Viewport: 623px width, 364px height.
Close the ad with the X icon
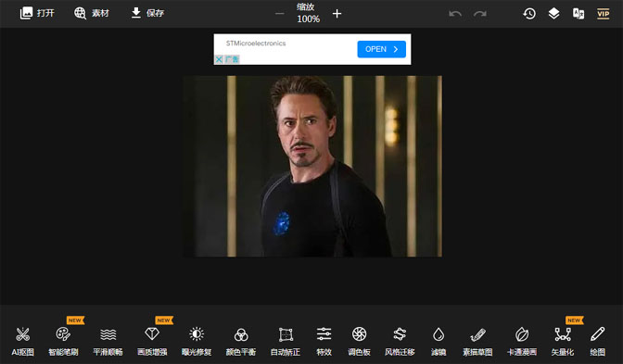(x=219, y=59)
